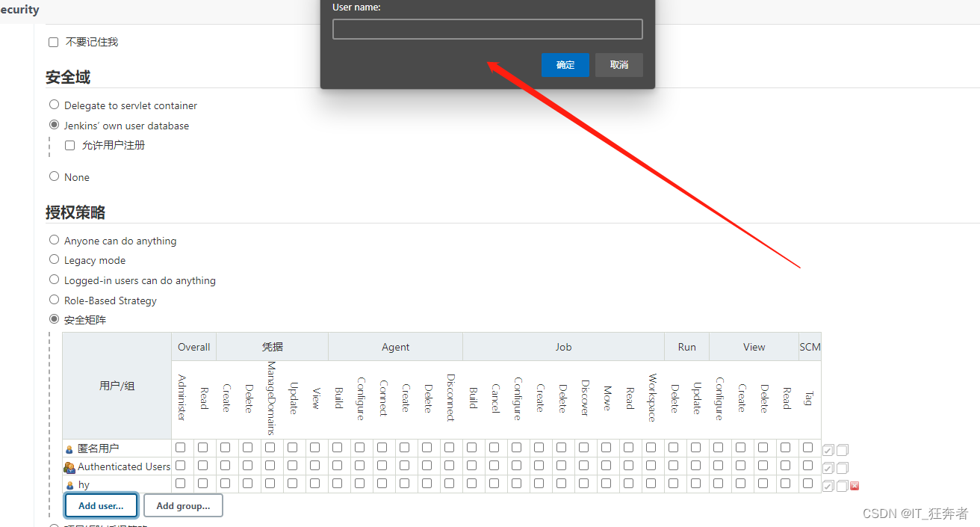980x527 pixels.
Task: Click the Overall column group header
Action: [x=194, y=347]
